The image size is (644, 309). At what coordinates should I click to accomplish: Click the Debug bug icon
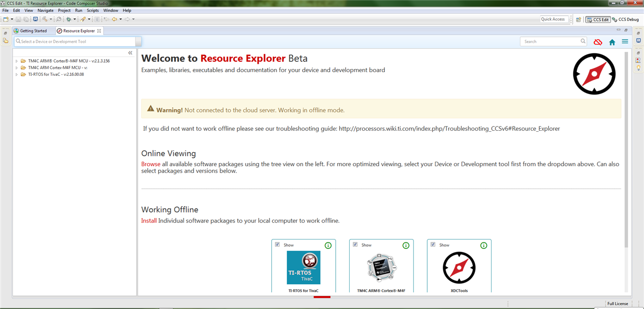click(69, 19)
